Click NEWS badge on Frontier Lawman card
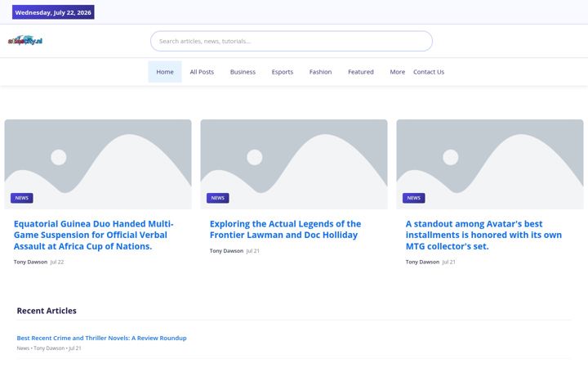This screenshot has width=588, height=368. tap(217, 198)
